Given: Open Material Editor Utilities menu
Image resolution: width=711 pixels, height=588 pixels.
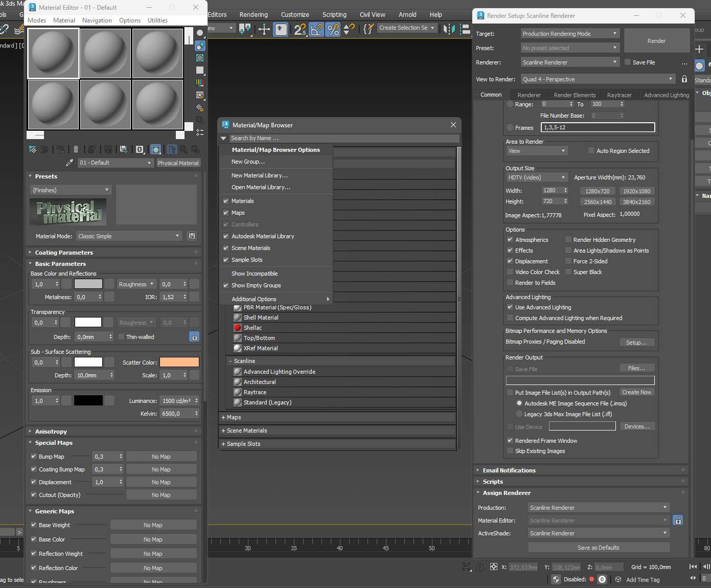Looking at the screenshot, I should (x=157, y=20).
